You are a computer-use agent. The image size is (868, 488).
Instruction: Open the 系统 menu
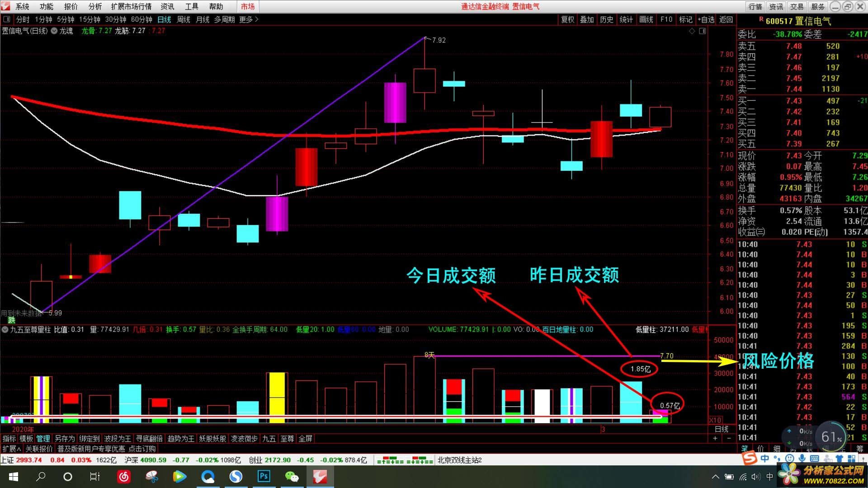(22, 6)
